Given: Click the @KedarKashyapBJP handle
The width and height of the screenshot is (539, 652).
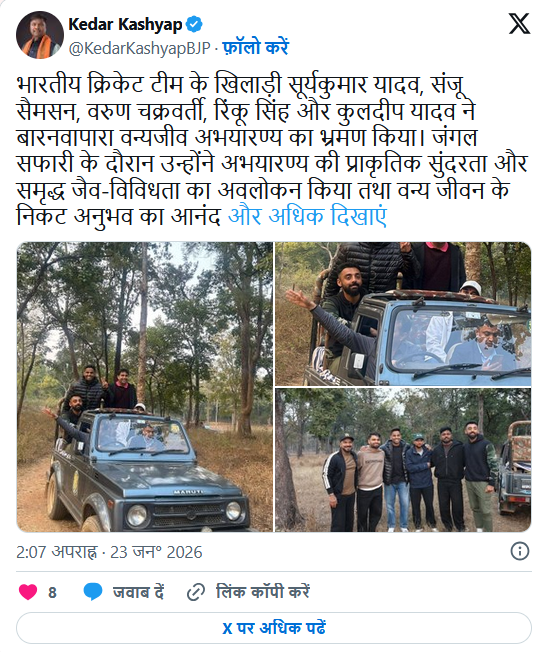Looking at the screenshot, I should [x=139, y=48].
